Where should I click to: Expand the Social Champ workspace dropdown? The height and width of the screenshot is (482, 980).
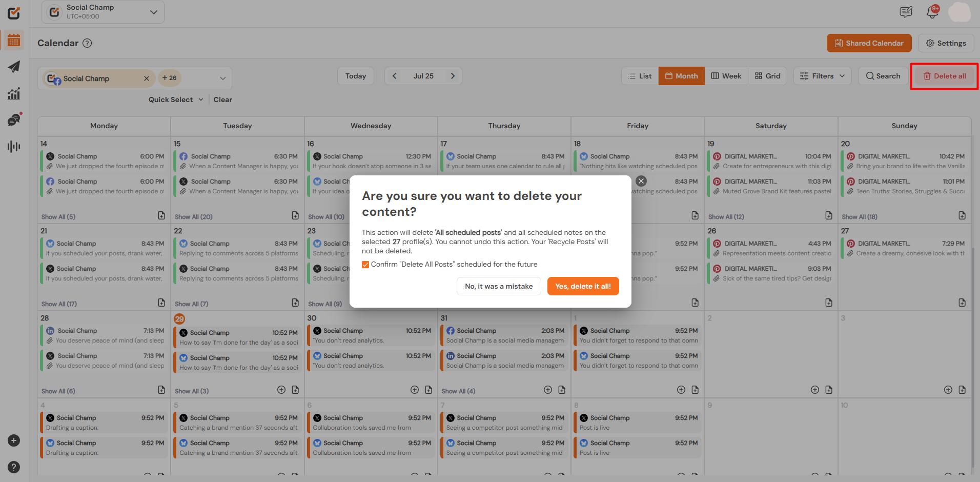[x=103, y=12]
